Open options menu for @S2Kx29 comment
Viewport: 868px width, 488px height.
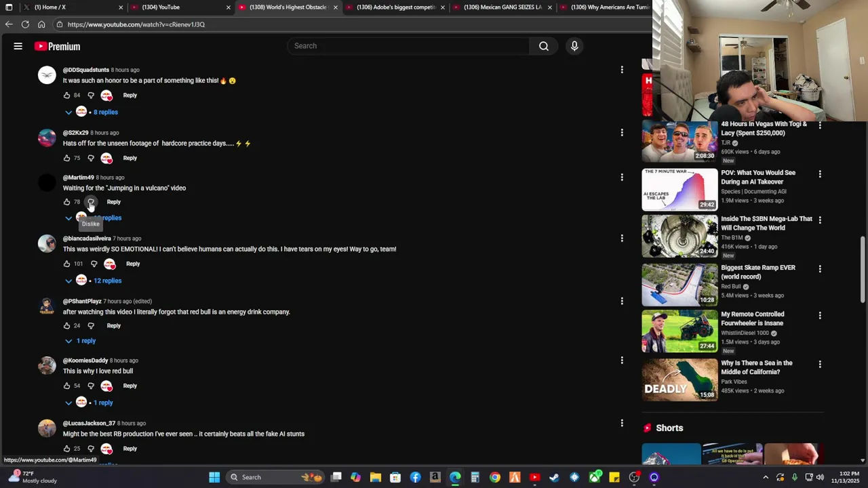[x=622, y=133]
